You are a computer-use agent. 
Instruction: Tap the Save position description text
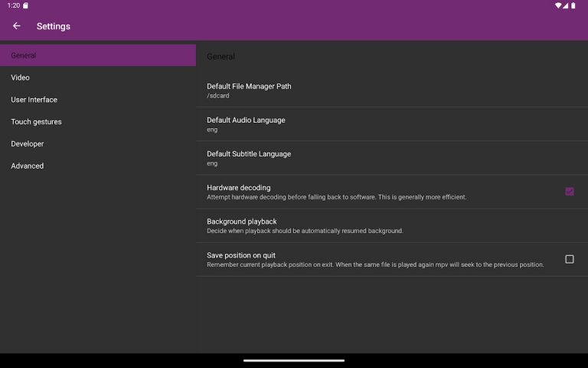(375, 264)
